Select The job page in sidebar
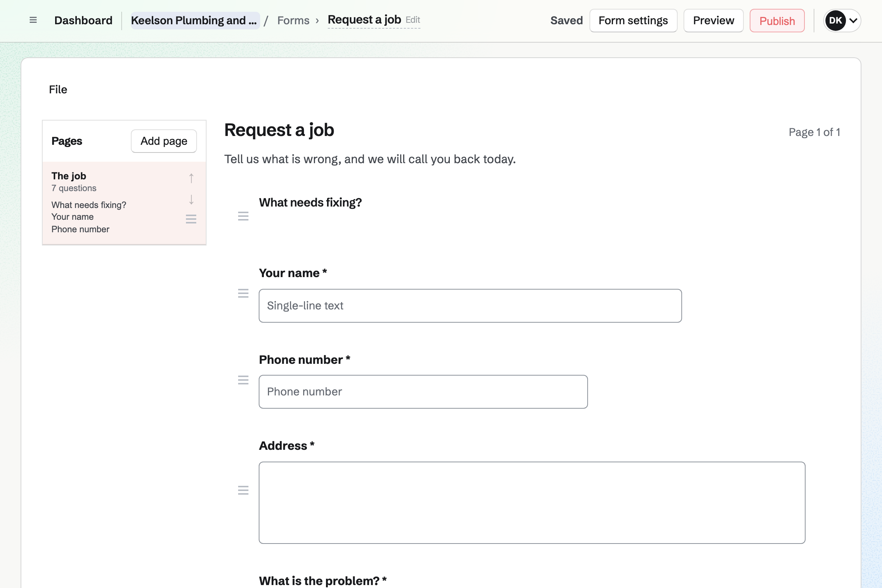 [x=124, y=203]
